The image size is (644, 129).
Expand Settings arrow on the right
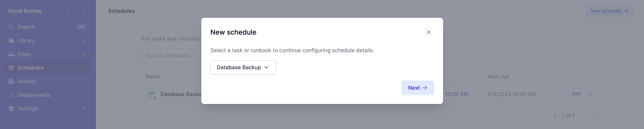(84, 108)
